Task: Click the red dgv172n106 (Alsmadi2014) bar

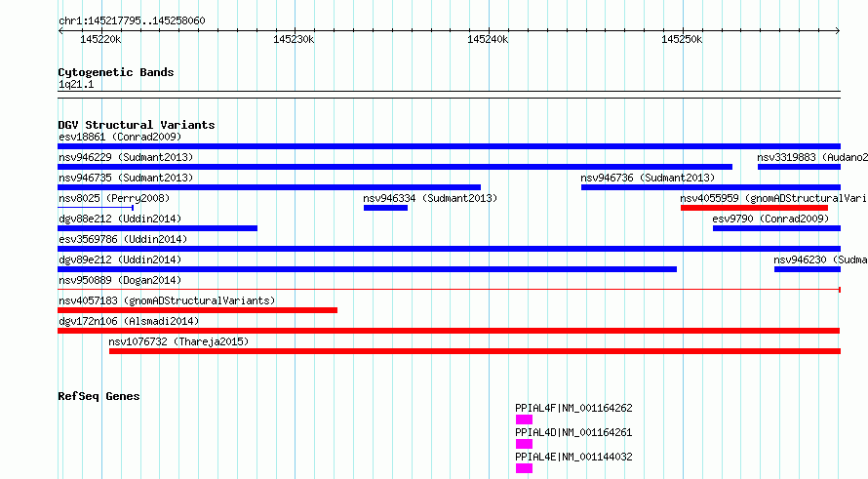Action: (449, 331)
